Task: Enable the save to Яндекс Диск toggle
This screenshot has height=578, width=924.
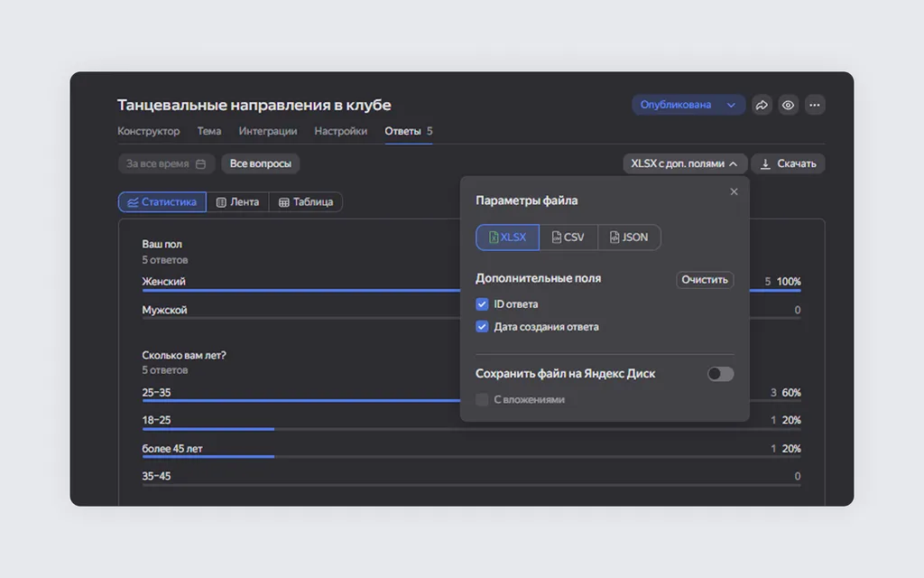Action: coord(720,374)
